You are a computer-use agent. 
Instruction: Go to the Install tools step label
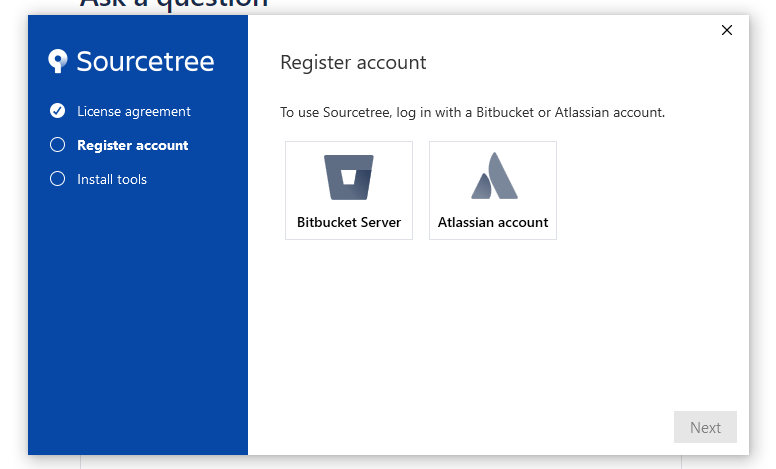[112, 179]
